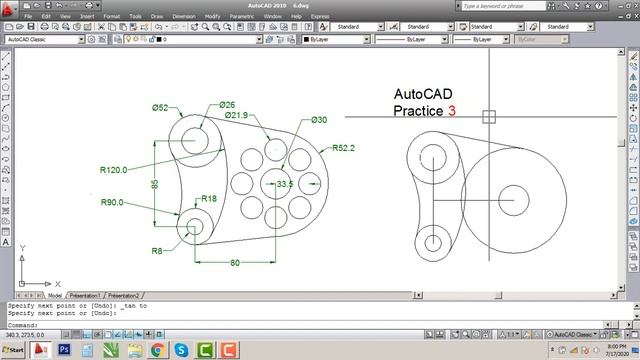Click the Undo arrow in Standard toolbar
640x360 pixels.
click(158, 27)
